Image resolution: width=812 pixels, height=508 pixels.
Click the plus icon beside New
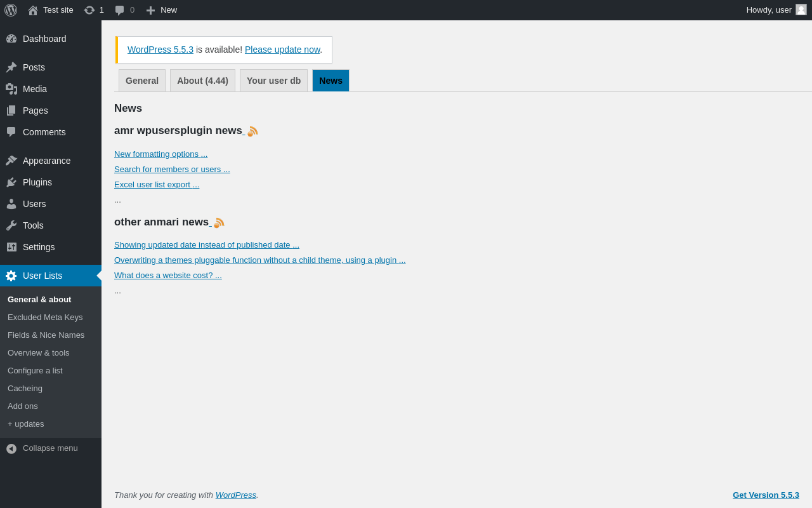151,10
